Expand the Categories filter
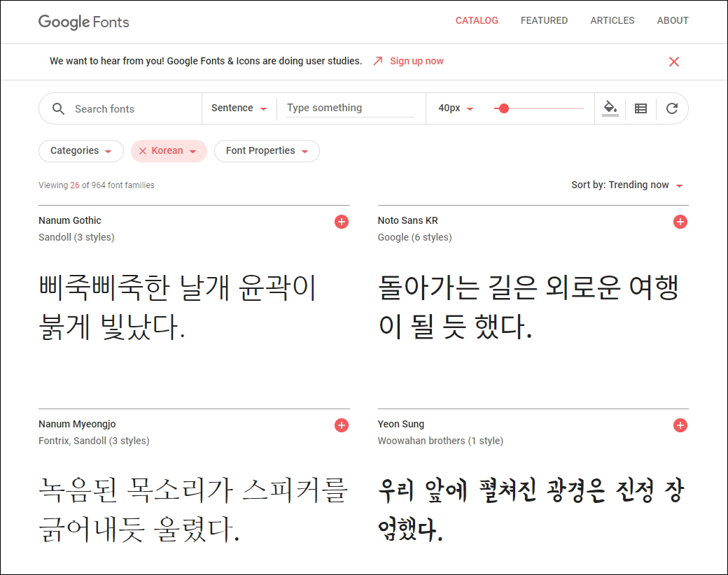Viewport: 728px width, 575px height. coord(80,151)
